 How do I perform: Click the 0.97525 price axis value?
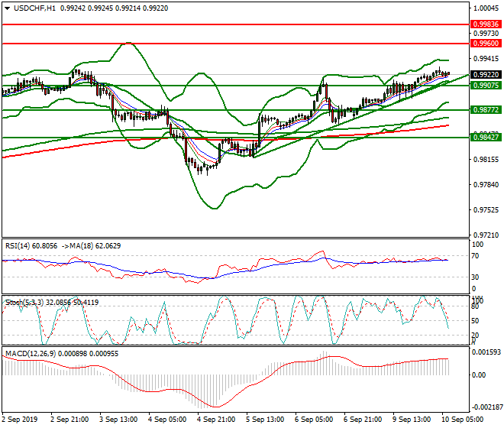[486, 210]
